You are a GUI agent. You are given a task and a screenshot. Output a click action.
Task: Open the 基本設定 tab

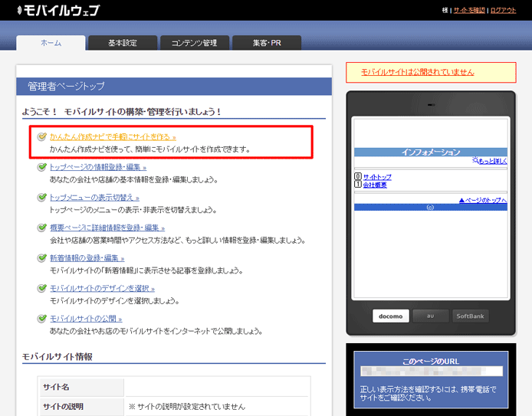pyautogui.click(x=123, y=43)
